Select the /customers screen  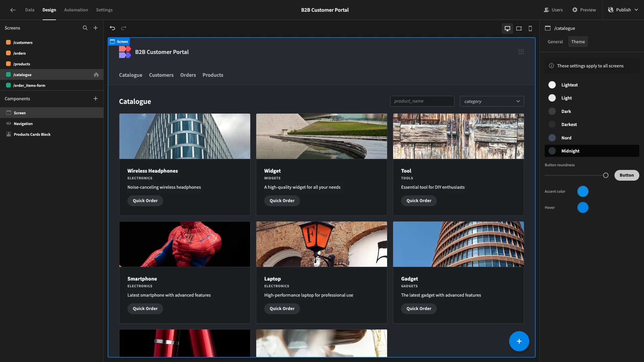click(52, 43)
